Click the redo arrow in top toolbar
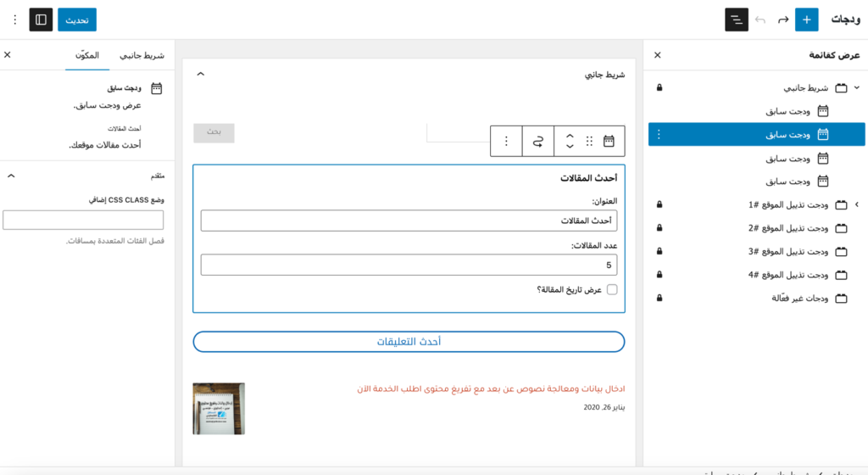The width and height of the screenshot is (868, 475). [x=782, y=20]
